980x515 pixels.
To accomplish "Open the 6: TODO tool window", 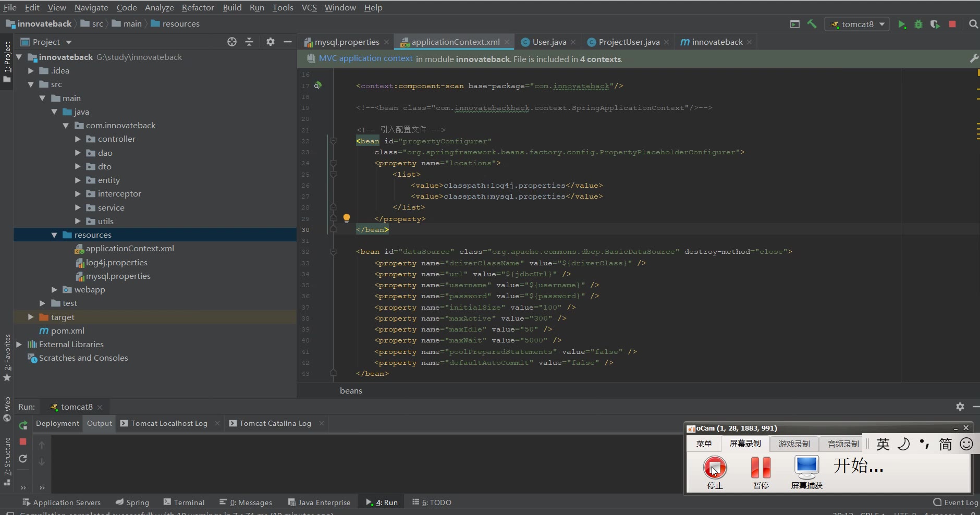I will click(x=432, y=502).
